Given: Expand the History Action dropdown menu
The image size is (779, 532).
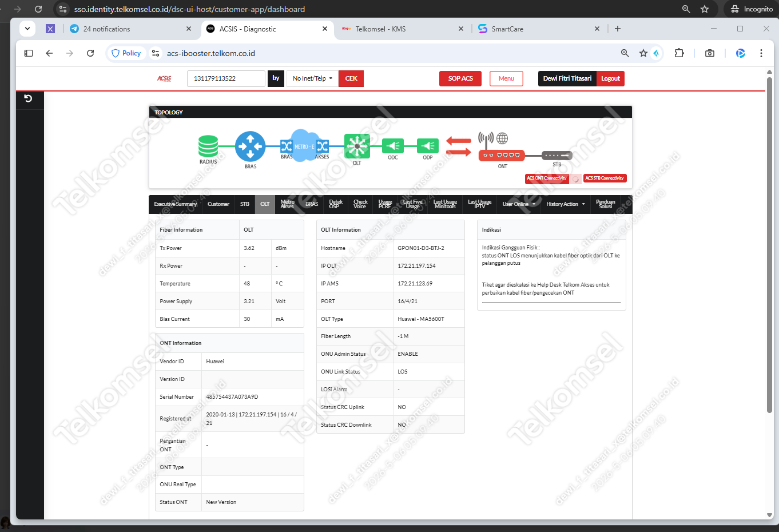Looking at the screenshot, I should [566, 204].
